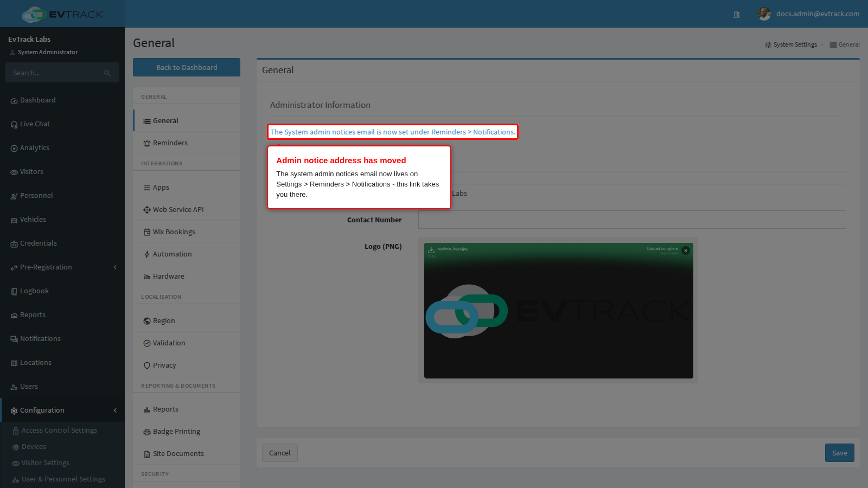The image size is (868, 488).
Task: Click into the Contact Number field
Action: (x=632, y=220)
